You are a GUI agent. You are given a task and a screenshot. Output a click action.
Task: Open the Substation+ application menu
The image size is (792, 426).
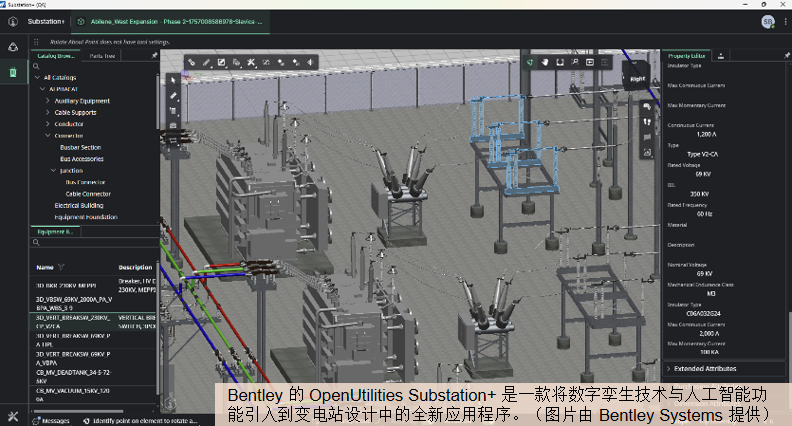(46, 22)
